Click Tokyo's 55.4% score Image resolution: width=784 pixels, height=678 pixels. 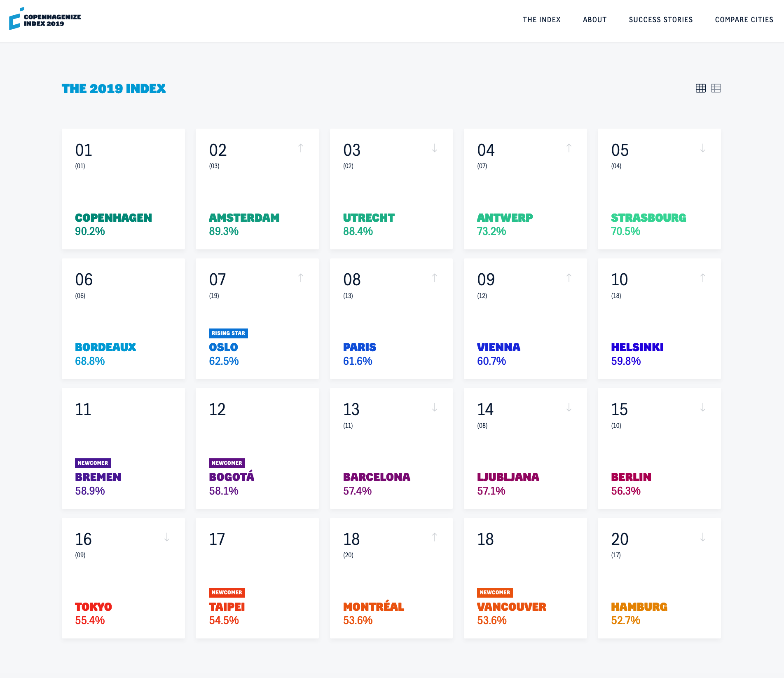click(x=90, y=620)
